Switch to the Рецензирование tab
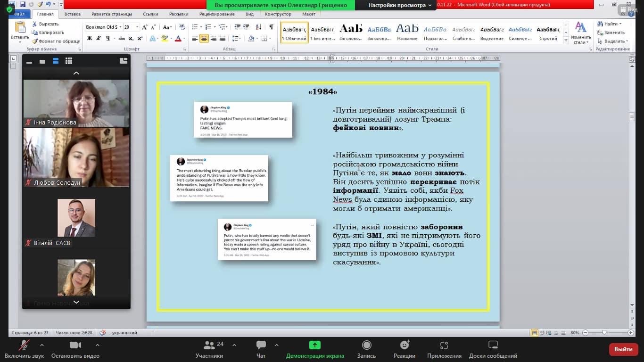The image size is (644, 362). (216, 14)
